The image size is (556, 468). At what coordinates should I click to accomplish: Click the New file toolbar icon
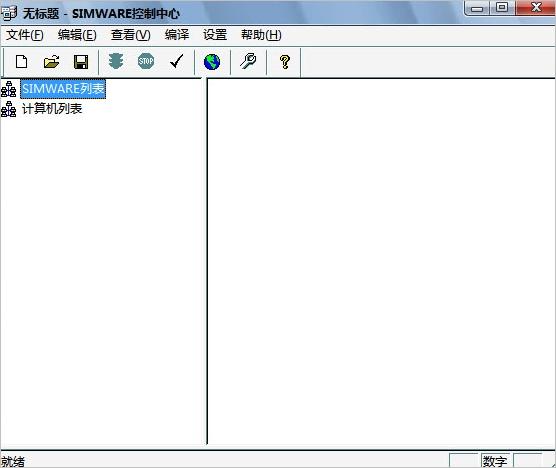(22, 62)
